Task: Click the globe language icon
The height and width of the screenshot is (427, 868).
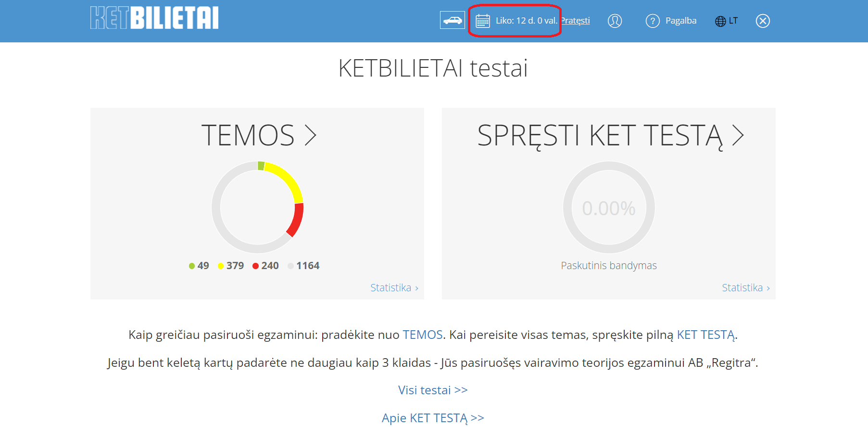Action: [720, 21]
